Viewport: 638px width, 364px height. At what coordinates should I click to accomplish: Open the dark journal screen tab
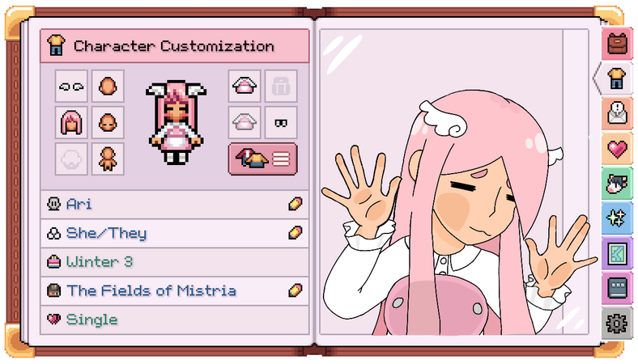pos(617,288)
